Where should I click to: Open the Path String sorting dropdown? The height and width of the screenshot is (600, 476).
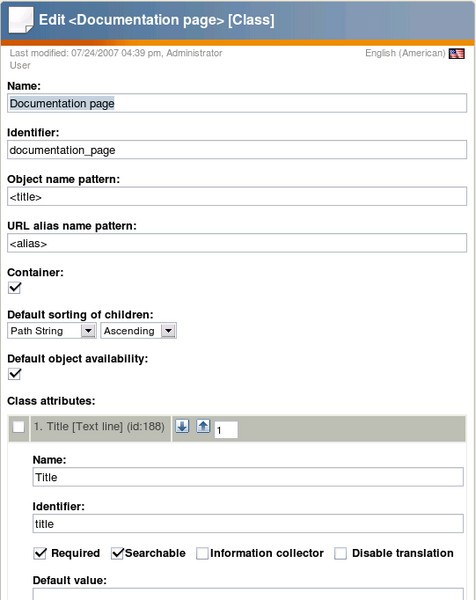point(51,331)
